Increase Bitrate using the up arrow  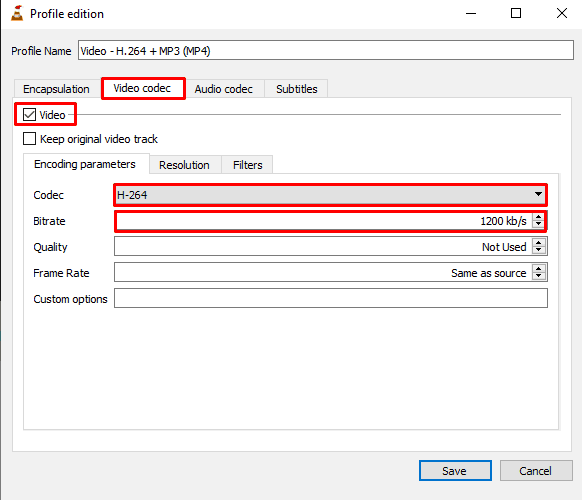click(x=538, y=217)
